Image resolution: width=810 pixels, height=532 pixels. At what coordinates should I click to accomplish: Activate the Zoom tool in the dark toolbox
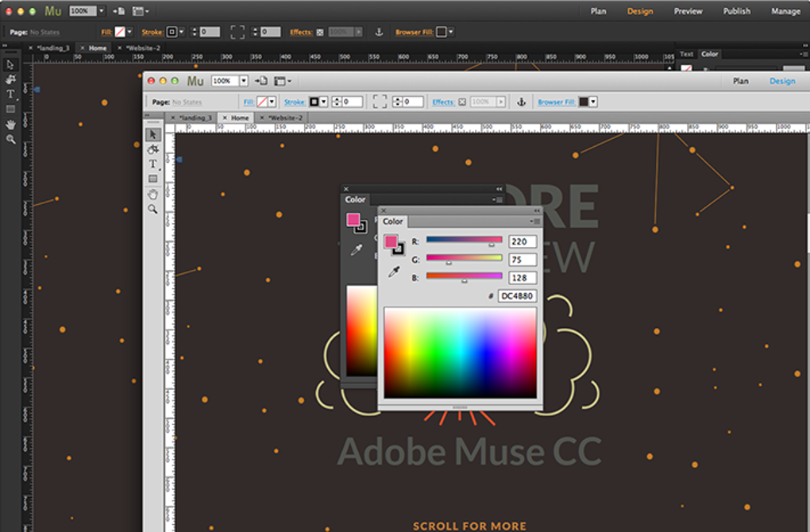(x=10, y=139)
